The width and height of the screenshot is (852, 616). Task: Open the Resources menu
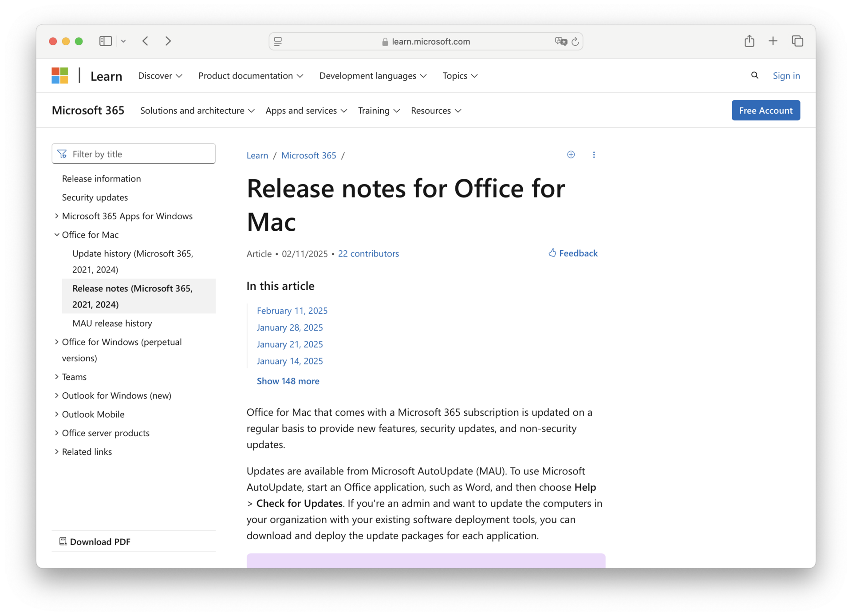(x=436, y=111)
